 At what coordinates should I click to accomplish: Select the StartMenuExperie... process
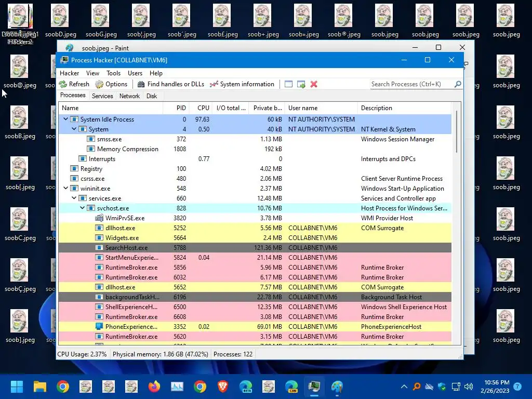[x=255, y=257]
